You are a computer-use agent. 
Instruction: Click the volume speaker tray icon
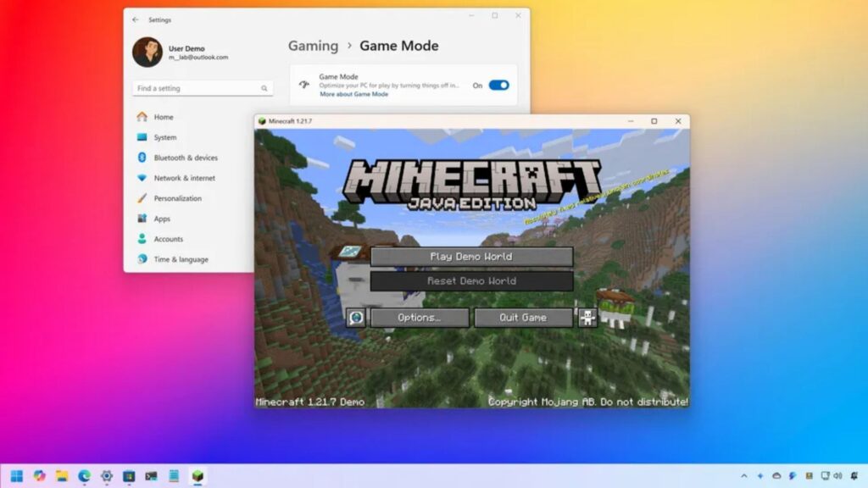[838, 476]
